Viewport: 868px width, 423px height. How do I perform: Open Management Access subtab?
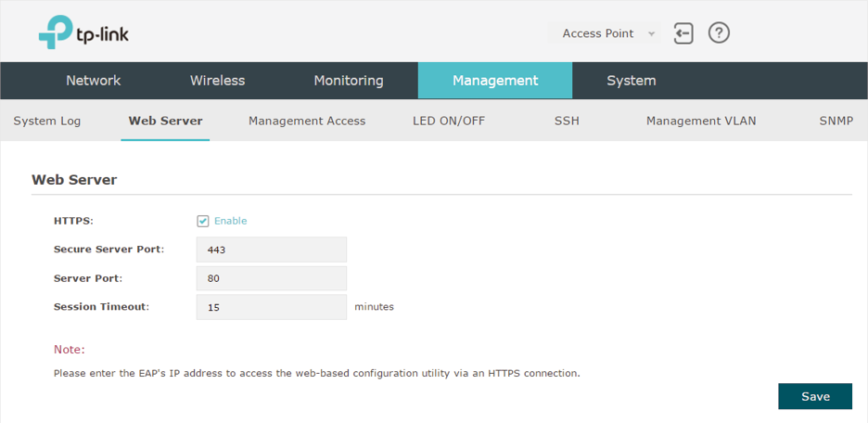(307, 121)
